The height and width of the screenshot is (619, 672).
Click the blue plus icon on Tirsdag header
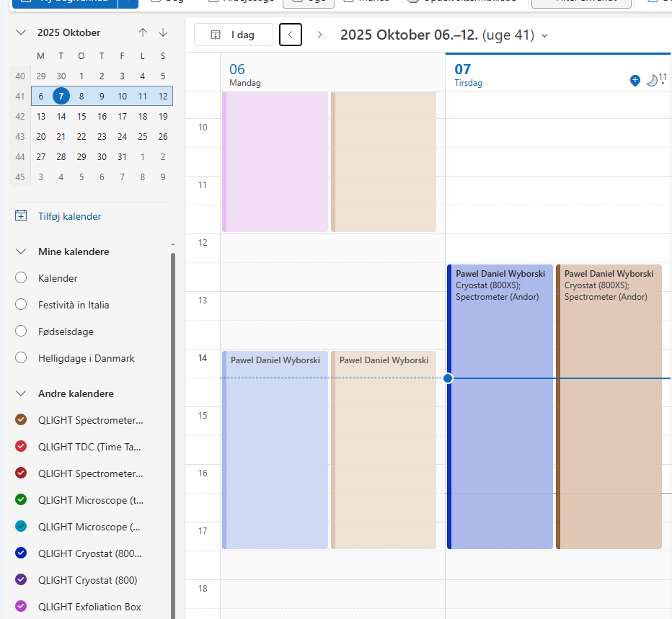[x=635, y=81]
